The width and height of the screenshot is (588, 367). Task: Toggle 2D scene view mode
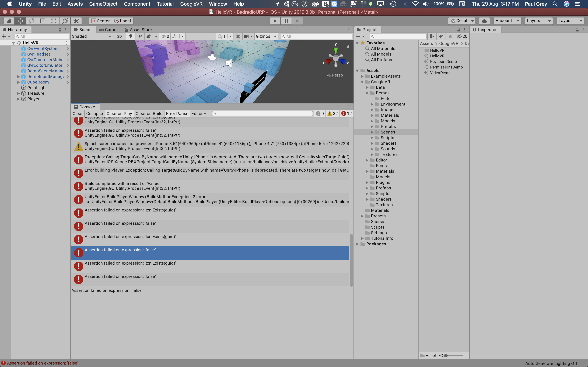pyautogui.click(x=119, y=36)
